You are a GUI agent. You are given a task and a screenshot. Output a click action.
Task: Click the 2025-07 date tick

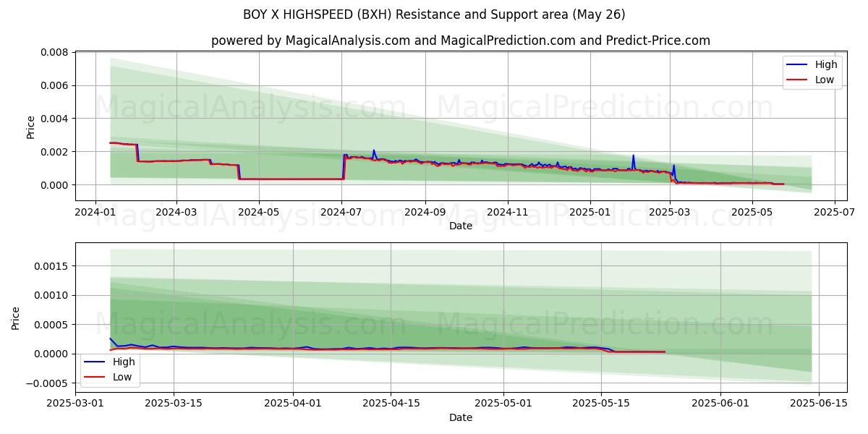[835, 213]
